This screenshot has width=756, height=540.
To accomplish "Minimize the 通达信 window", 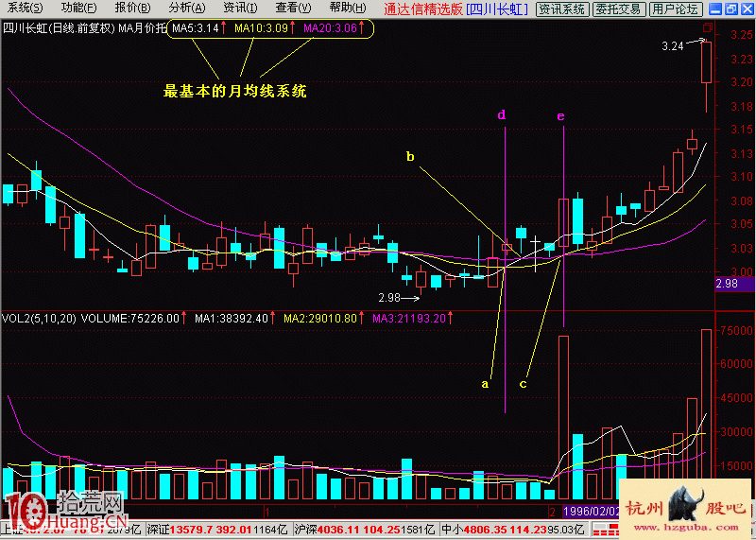I will point(717,9).
